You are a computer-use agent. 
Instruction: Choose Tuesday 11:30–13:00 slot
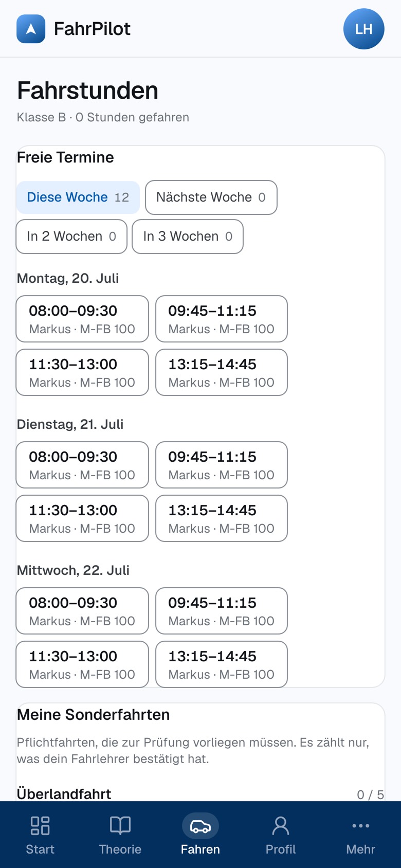coord(82,518)
